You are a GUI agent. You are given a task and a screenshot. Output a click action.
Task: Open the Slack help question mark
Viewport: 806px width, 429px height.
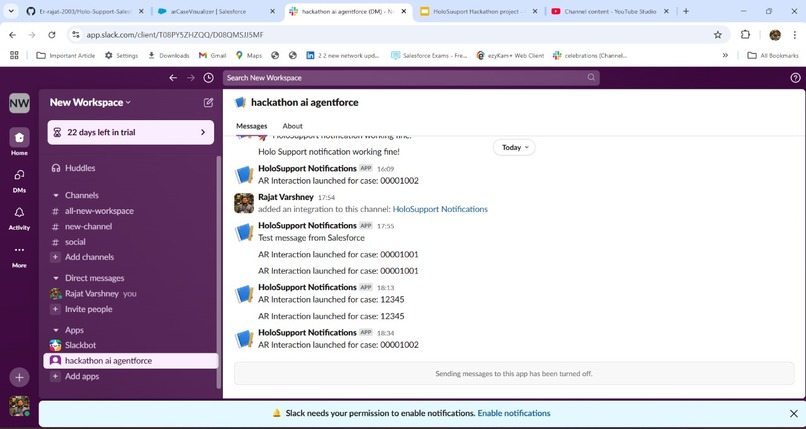795,78
